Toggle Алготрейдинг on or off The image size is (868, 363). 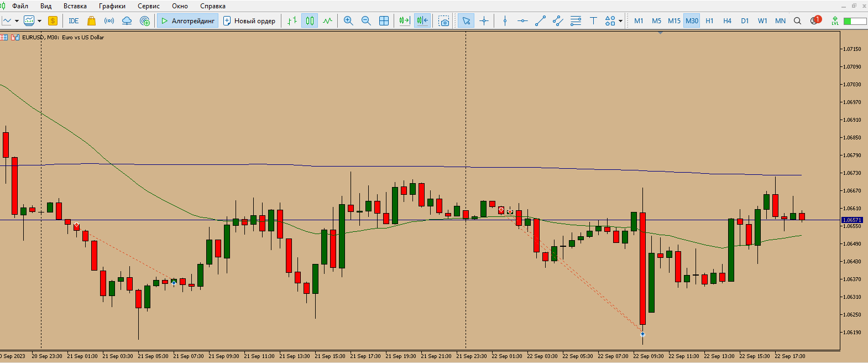(x=188, y=21)
